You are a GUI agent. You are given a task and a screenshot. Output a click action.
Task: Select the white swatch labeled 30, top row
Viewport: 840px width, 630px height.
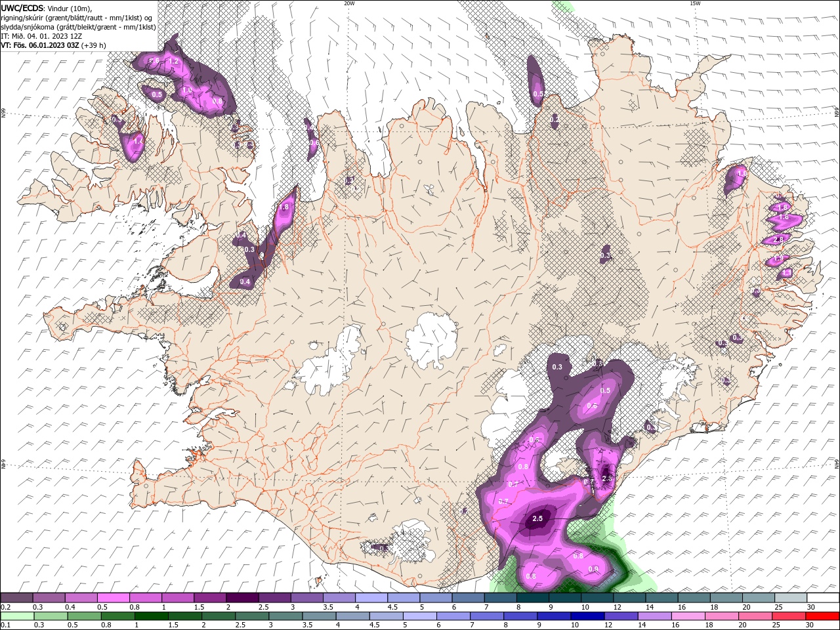pyautogui.click(x=823, y=598)
